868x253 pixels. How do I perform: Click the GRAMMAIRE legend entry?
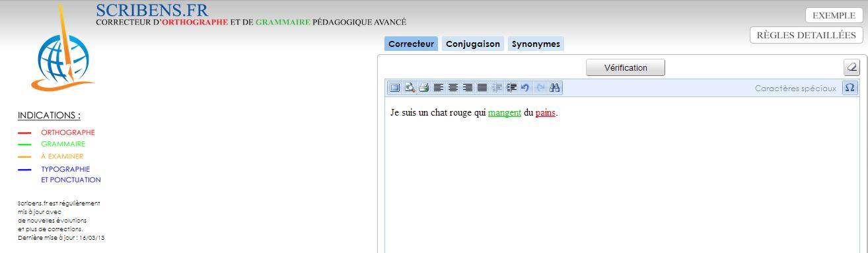pos(63,144)
